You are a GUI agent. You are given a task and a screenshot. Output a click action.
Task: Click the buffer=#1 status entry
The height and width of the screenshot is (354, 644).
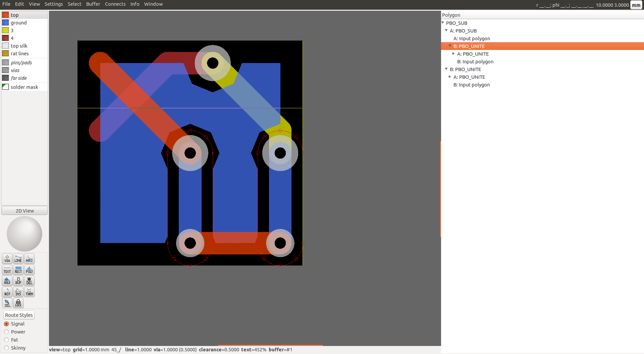click(280, 350)
